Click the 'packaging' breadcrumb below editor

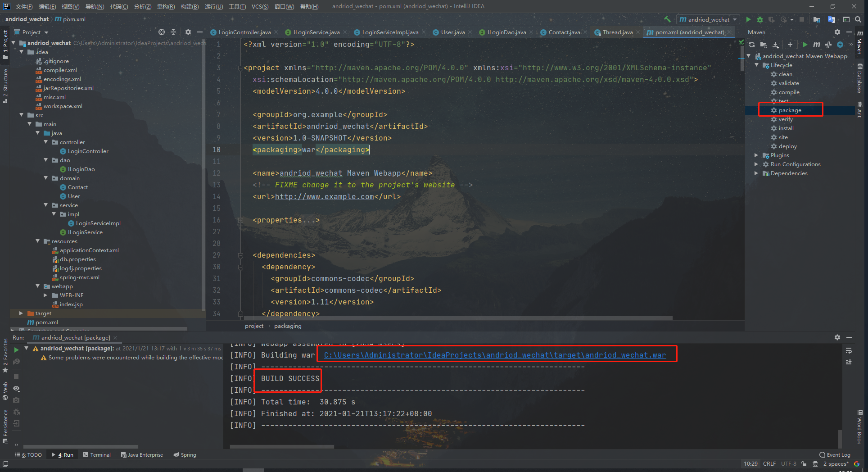(288, 326)
